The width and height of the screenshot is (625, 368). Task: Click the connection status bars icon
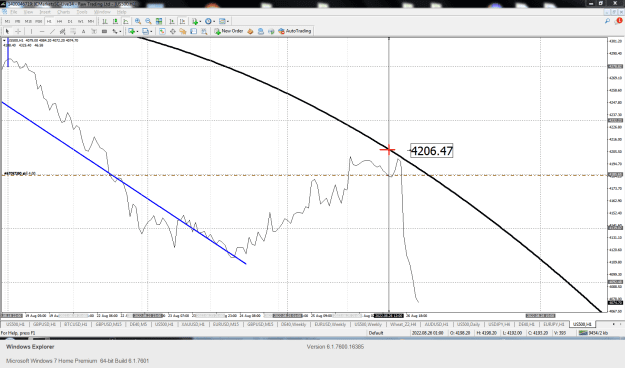tap(583, 333)
